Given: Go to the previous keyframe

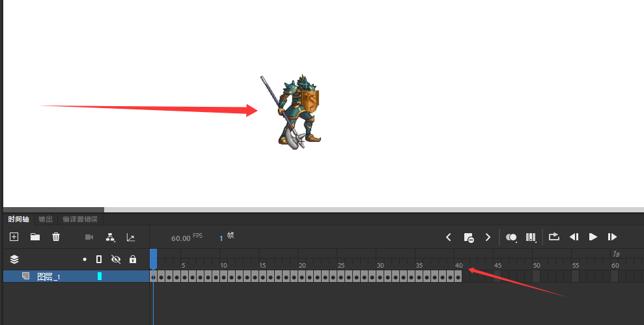Looking at the screenshot, I should pos(449,237).
